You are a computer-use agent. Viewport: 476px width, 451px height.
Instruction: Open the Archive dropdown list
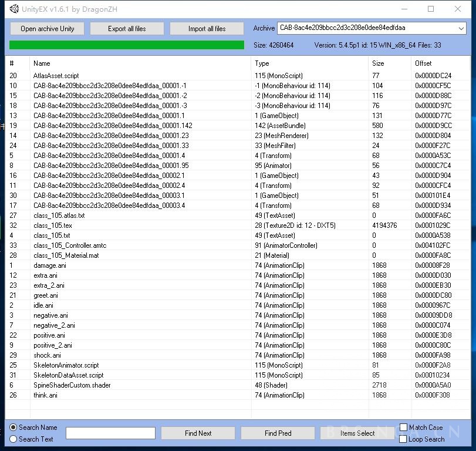(461, 28)
